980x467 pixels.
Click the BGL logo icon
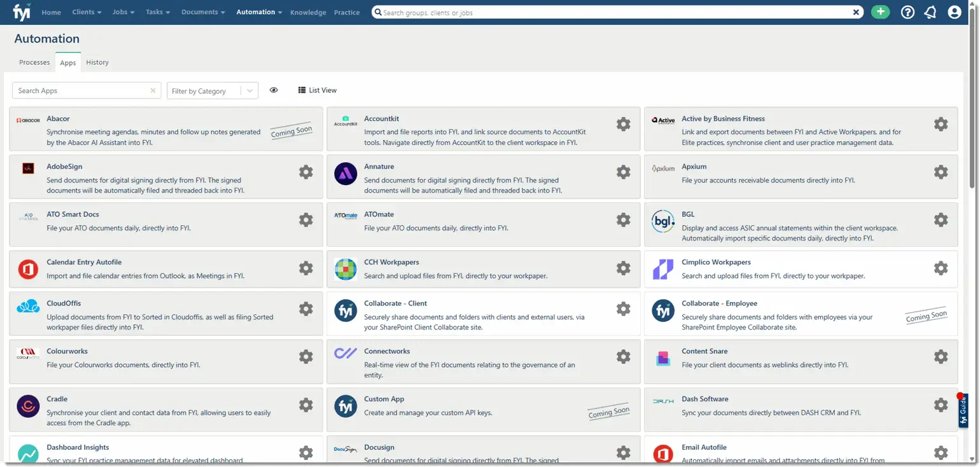tap(663, 221)
